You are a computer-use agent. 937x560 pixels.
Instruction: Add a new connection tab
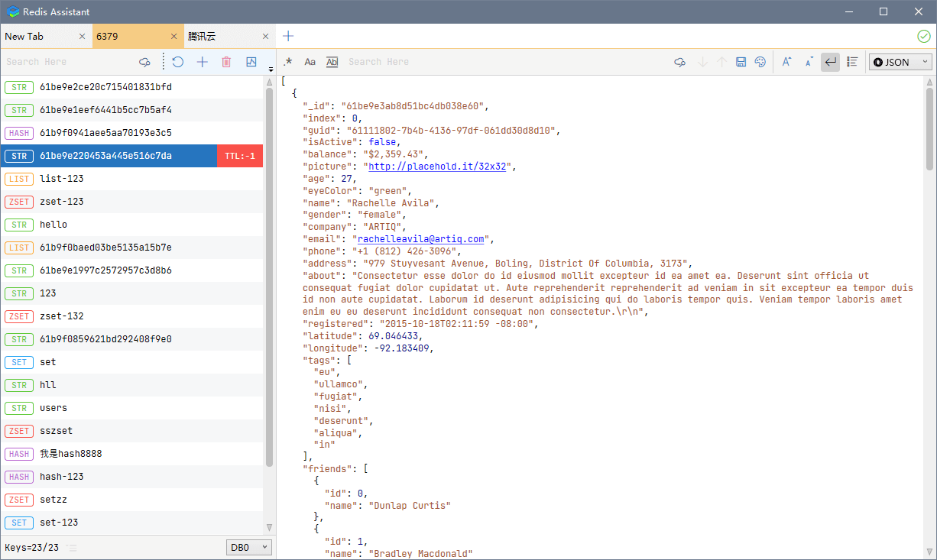(x=288, y=36)
